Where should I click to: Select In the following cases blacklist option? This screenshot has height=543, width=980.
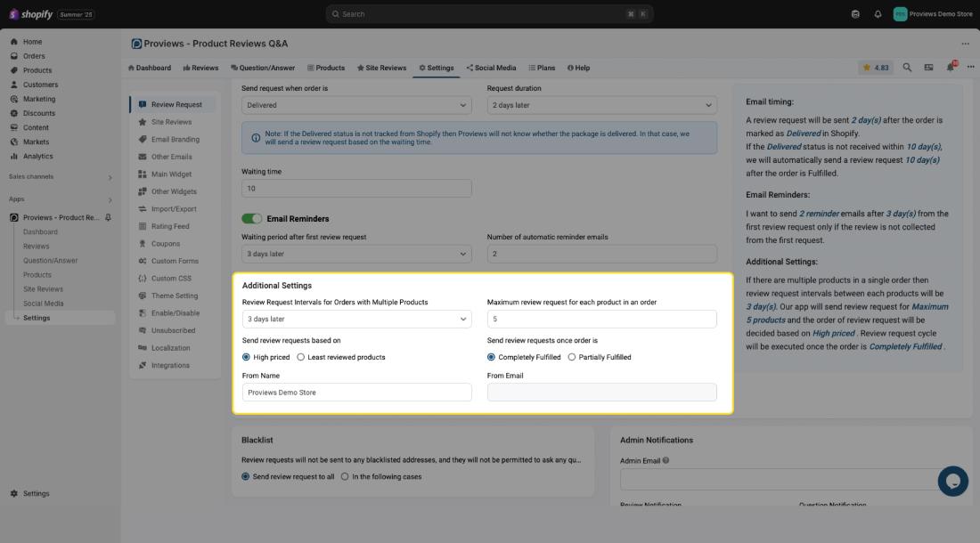tap(345, 477)
